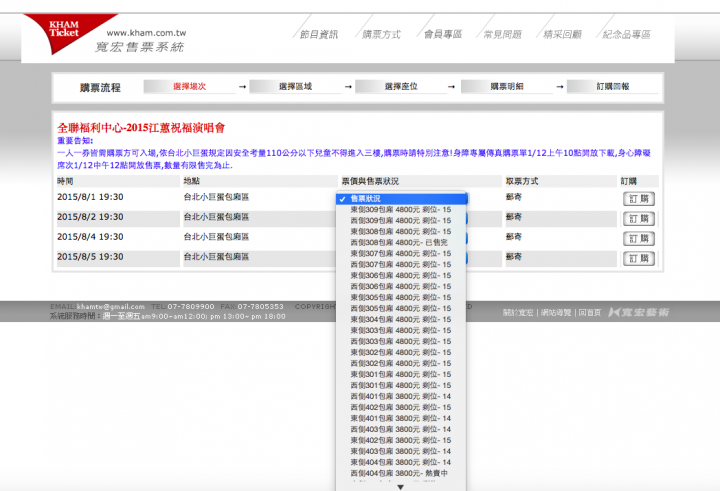This screenshot has width=720, height=491.
Task: Click the khamtw@gmail.com email link
Action: pyautogui.click(x=111, y=306)
